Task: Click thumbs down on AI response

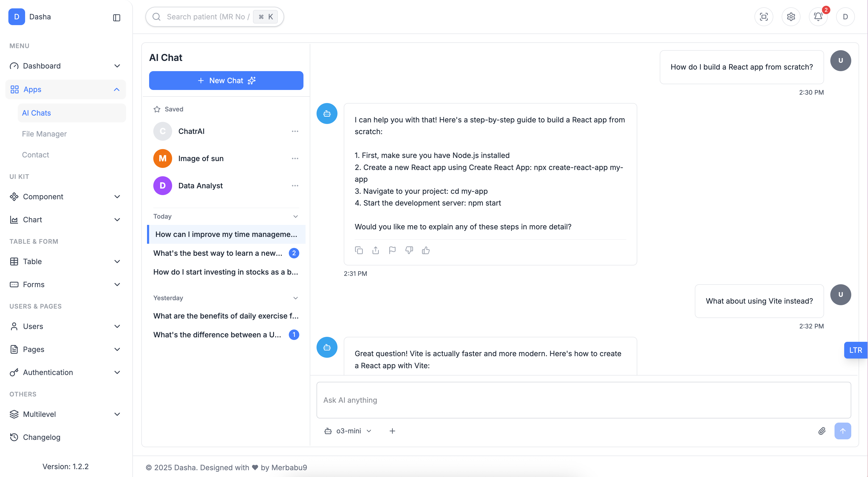Action: pos(409,250)
